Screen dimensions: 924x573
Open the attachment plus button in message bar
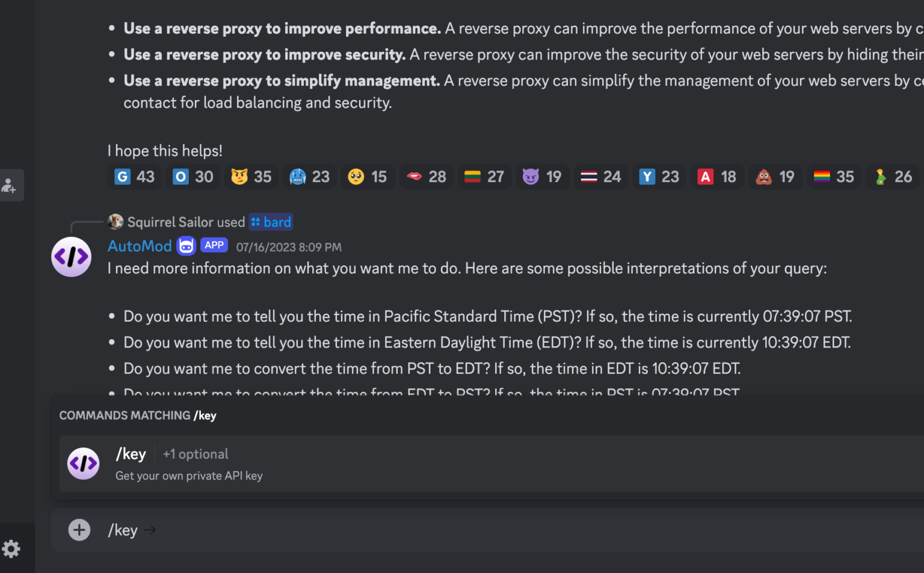tap(79, 530)
